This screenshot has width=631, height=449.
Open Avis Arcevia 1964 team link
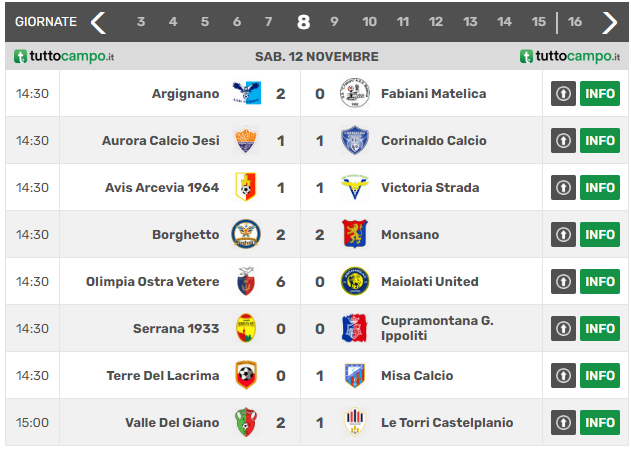[162, 187]
